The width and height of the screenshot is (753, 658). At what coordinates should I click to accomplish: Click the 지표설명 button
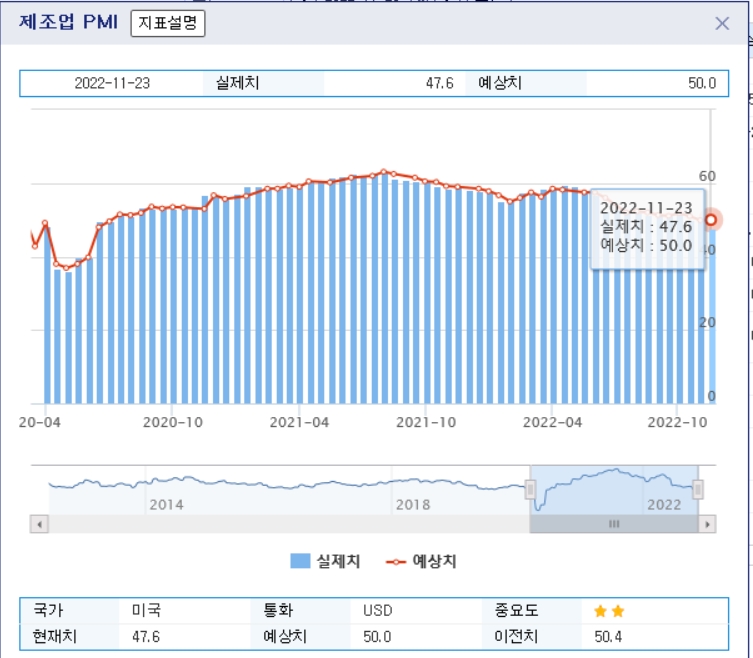click(x=168, y=23)
